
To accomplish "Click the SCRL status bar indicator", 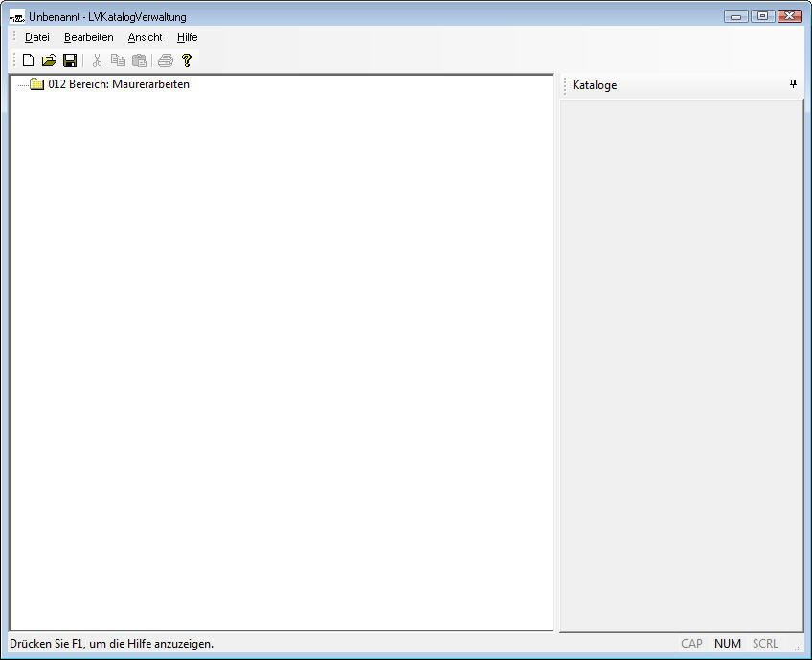I will coord(765,644).
